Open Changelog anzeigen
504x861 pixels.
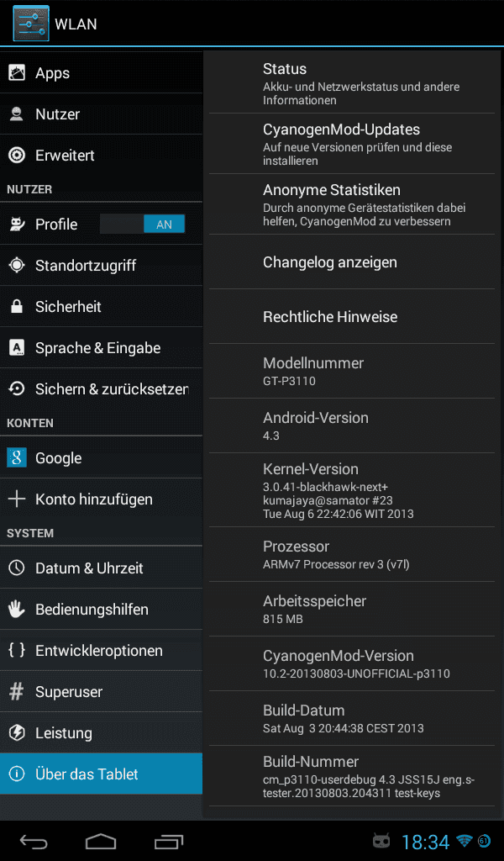click(x=351, y=262)
